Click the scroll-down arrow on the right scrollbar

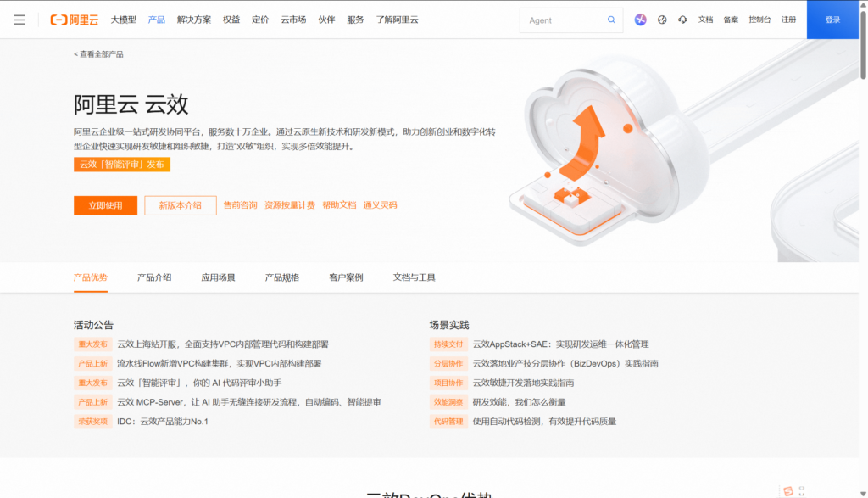coord(863,491)
